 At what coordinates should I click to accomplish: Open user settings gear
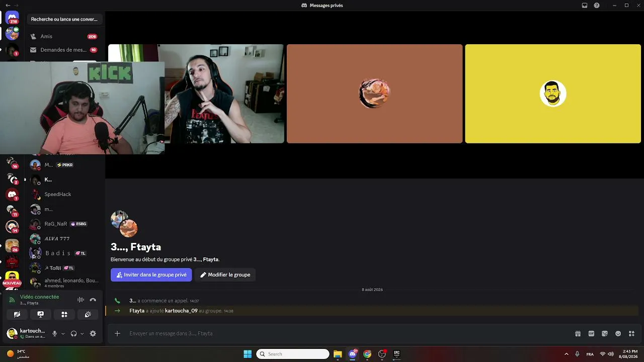(93, 333)
